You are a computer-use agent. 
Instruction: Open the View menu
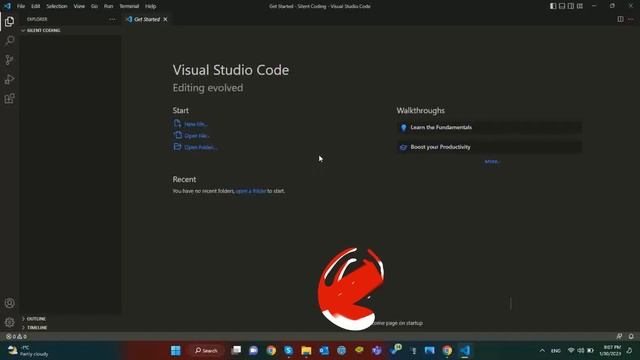point(79,6)
